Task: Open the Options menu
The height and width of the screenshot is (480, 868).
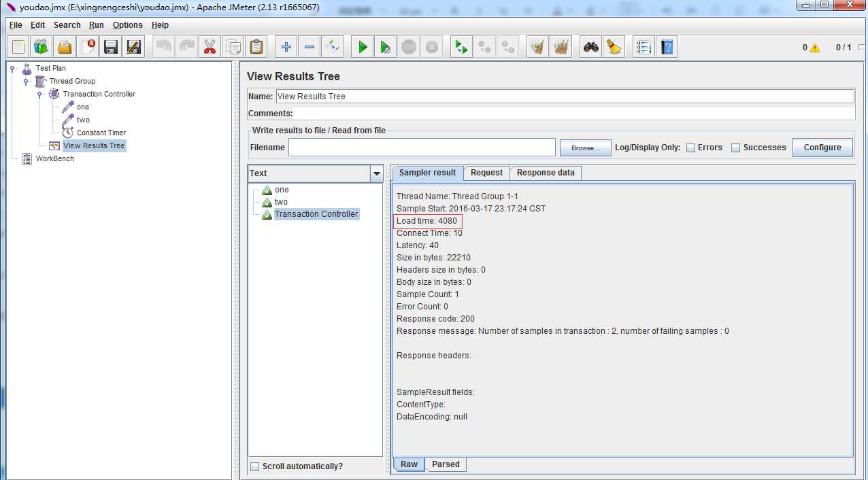Action: pyautogui.click(x=128, y=25)
